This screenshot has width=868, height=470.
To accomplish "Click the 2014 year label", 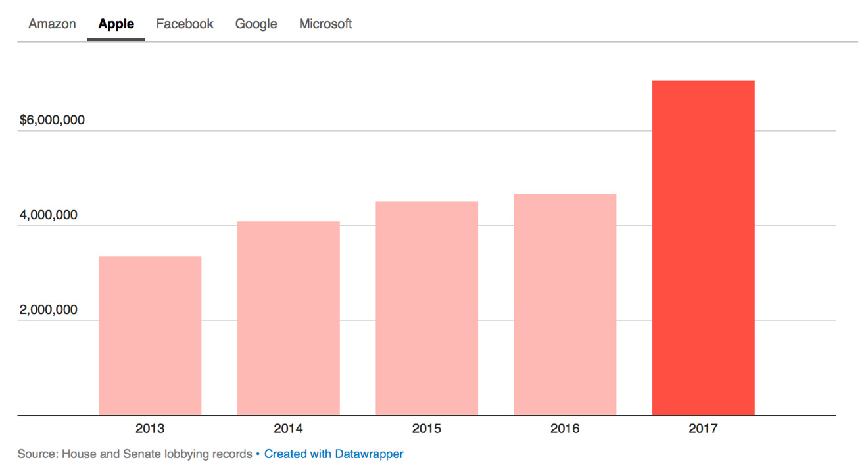I will [289, 429].
